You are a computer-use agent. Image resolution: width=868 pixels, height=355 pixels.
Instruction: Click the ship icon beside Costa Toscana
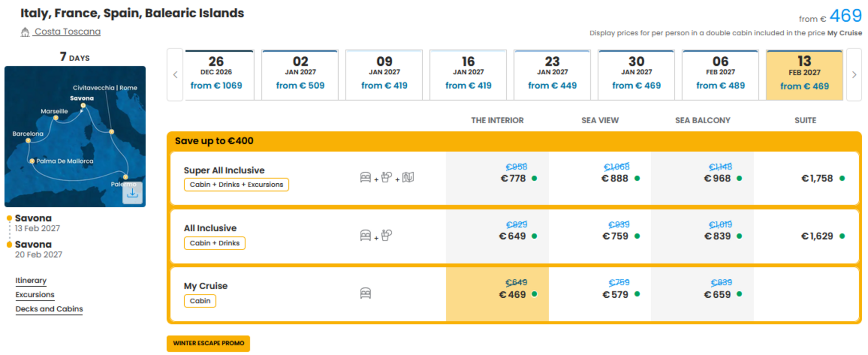pyautogui.click(x=25, y=32)
